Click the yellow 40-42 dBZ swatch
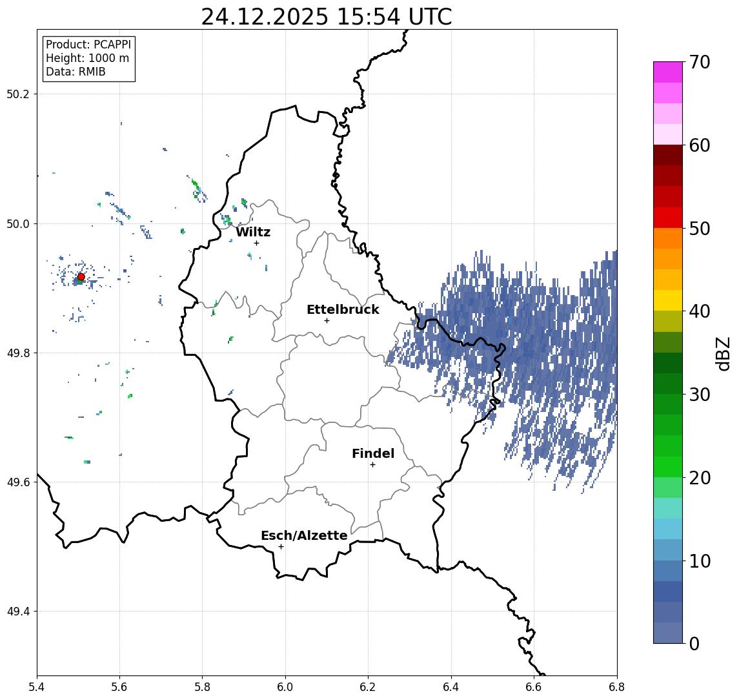 [668, 300]
